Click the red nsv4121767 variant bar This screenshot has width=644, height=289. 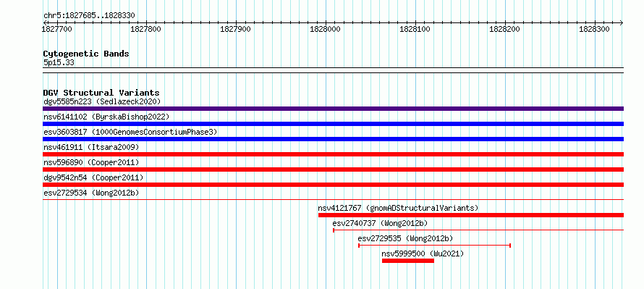tap(471, 215)
